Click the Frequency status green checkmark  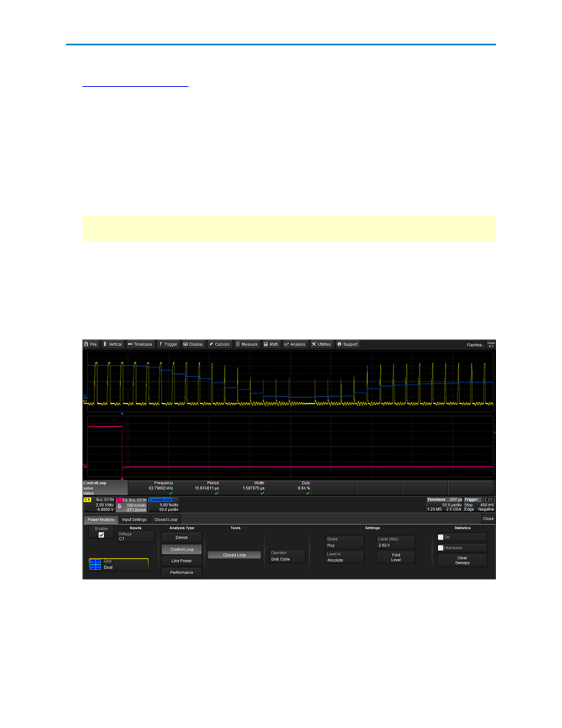171,493
